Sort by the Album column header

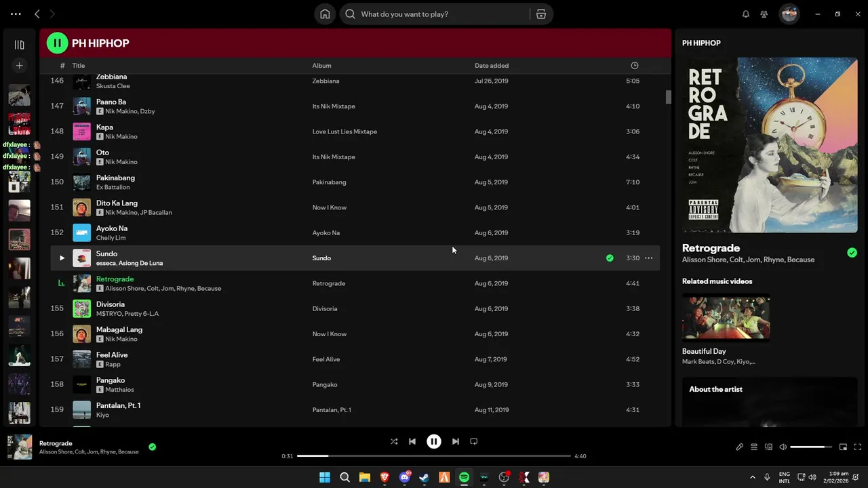tap(321, 66)
